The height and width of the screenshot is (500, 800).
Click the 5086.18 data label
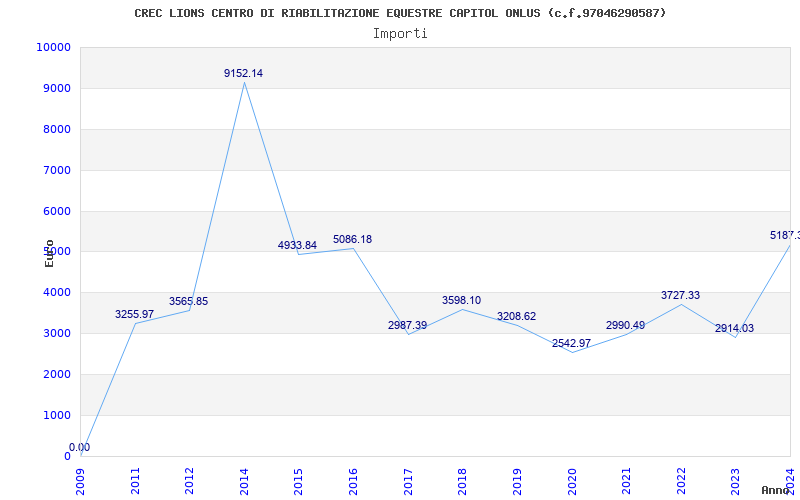353,239
